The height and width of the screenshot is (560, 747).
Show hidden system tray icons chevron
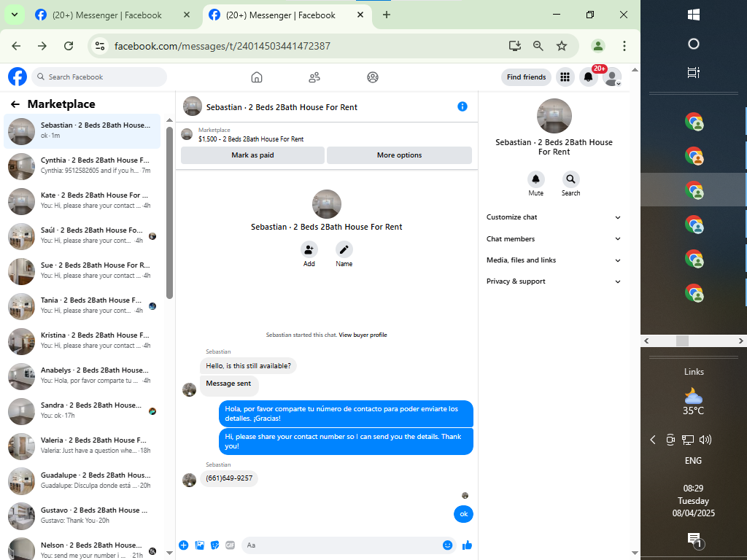click(653, 440)
